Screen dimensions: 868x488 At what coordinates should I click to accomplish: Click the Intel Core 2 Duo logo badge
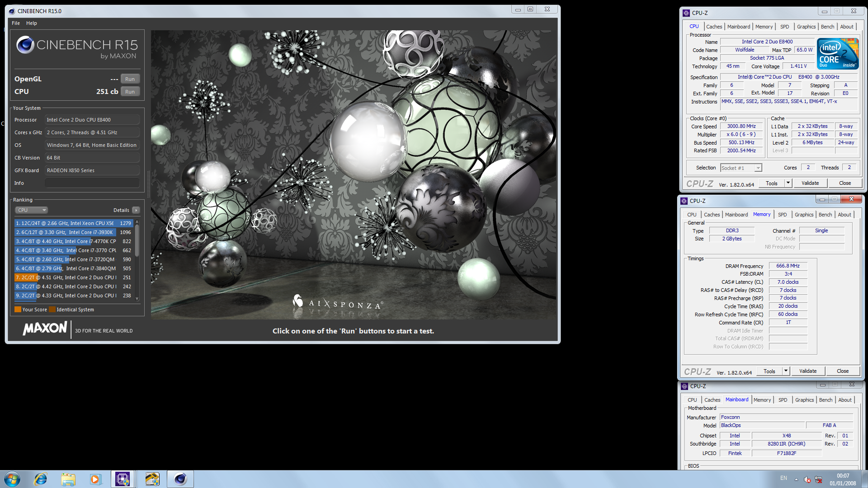pos(838,54)
